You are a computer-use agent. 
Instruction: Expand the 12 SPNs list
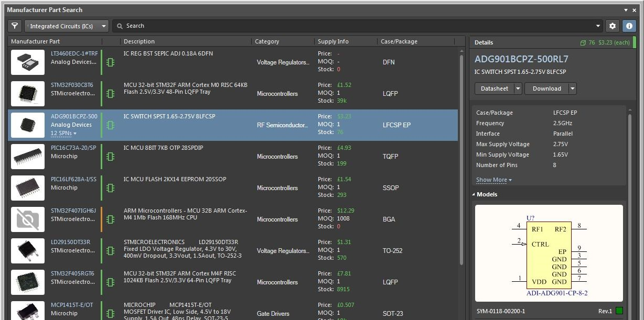(x=63, y=134)
